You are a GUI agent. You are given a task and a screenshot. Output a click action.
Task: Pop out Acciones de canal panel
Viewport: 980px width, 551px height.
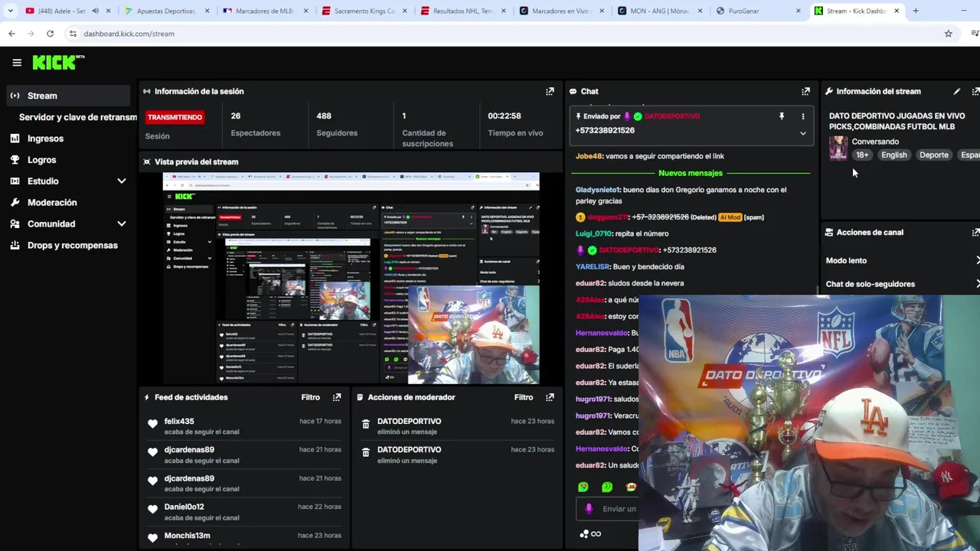pos(975,232)
